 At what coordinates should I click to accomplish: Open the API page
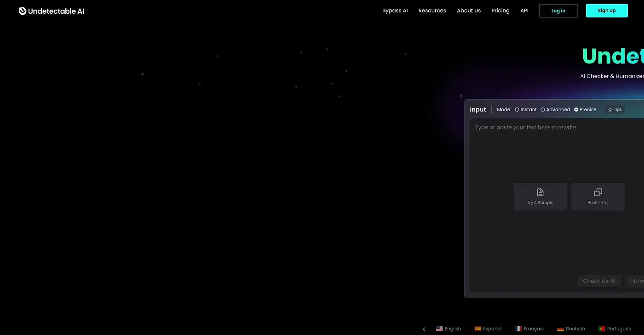coord(524,11)
